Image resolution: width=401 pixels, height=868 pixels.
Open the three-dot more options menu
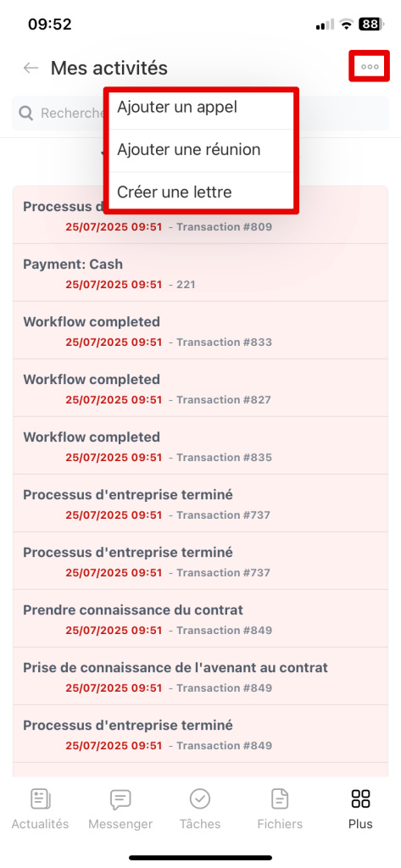[x=370, y=66]
